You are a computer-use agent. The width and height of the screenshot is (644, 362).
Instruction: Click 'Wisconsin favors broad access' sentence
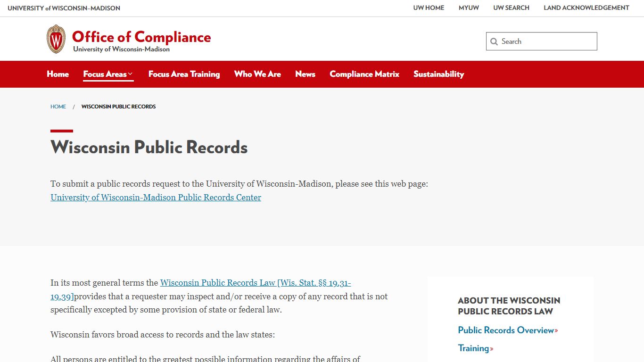coord(163,335)
